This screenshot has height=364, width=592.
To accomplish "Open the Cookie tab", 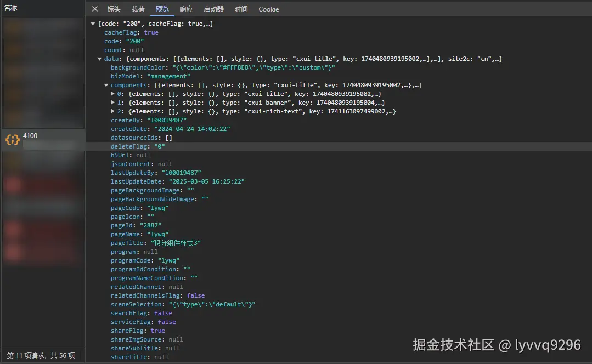I will pos(268,9).
